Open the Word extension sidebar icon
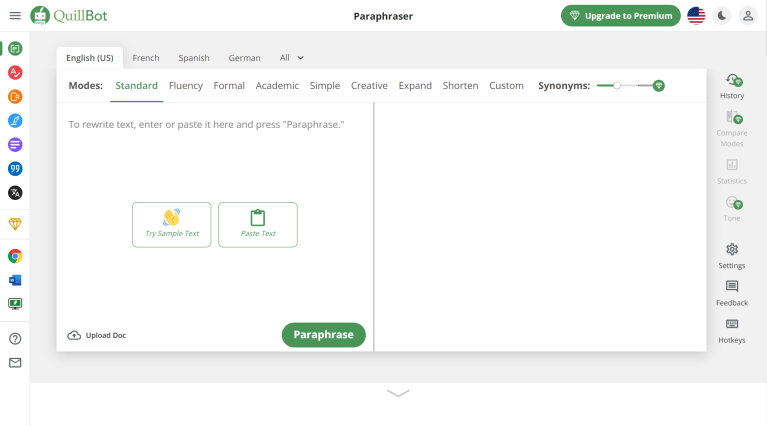 click(x=15, y=280)
